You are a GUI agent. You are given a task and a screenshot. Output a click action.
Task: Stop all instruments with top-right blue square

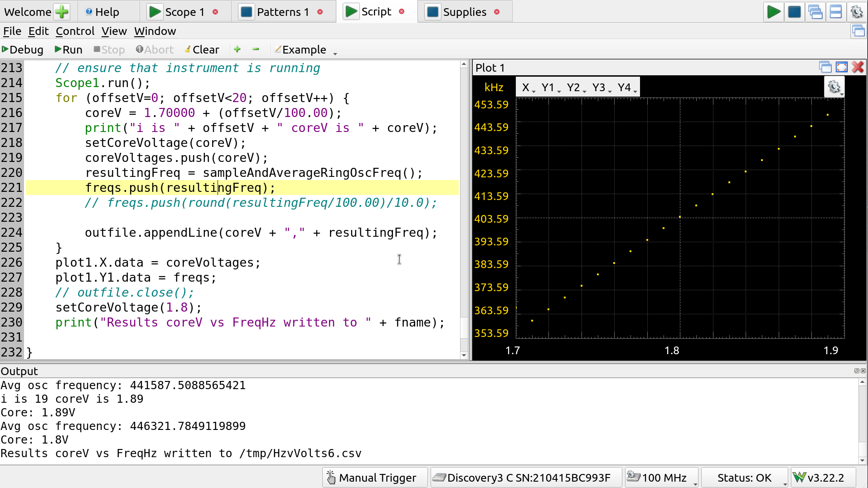[794, 12]
